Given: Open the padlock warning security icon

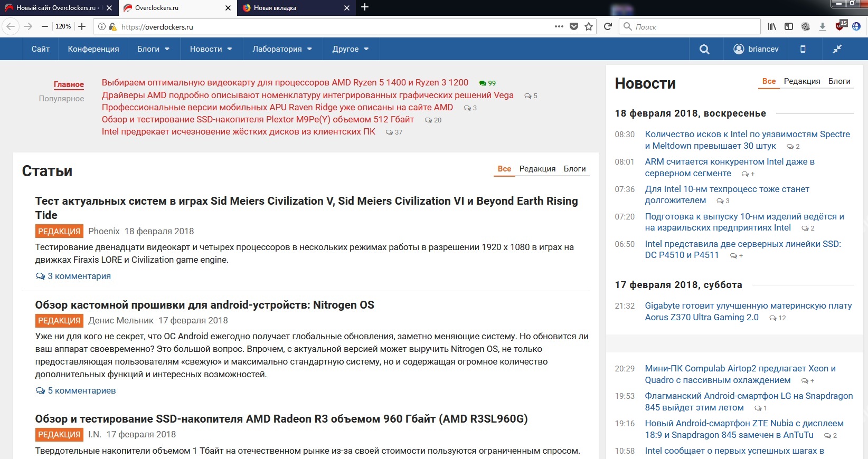Looking at the screenshot, I should [112, 26].
